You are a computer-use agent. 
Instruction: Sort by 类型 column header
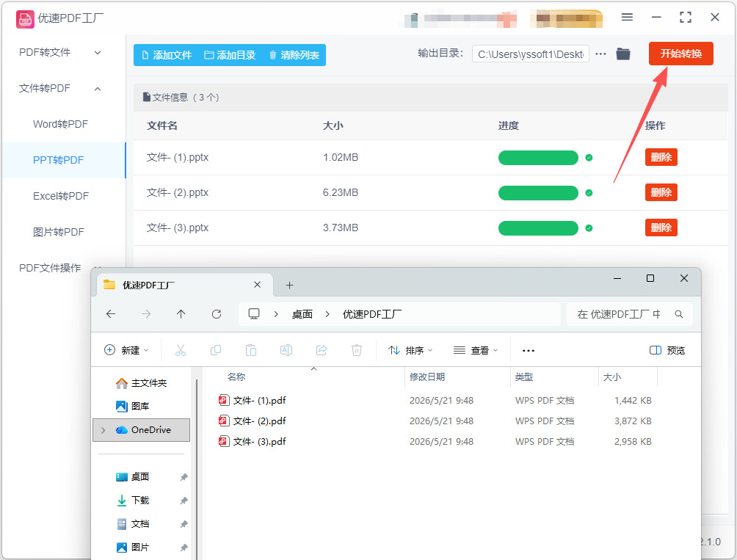point(523,377)
